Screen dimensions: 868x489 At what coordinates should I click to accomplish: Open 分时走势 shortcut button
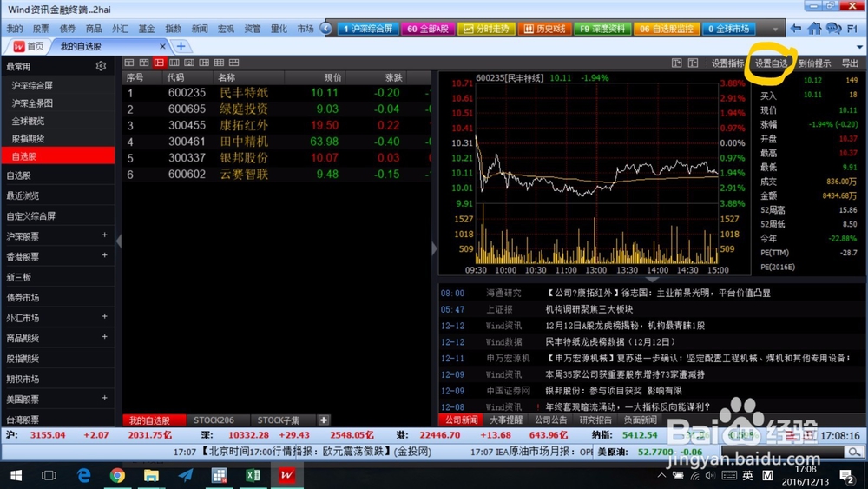tap(487, 29)
